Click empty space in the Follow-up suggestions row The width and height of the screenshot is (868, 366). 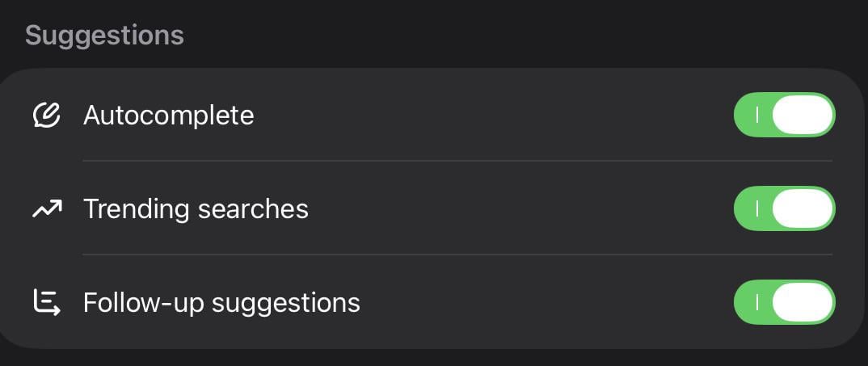pyautogui.click(x=541, y=303)
